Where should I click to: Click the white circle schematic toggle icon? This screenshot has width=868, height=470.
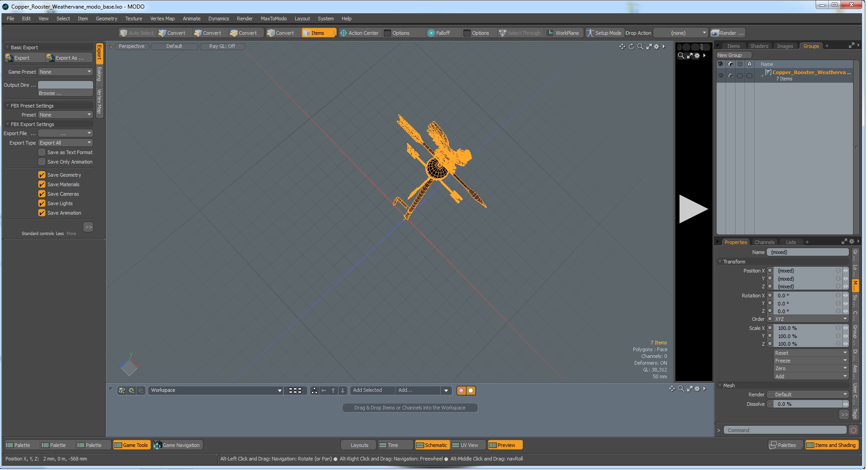coord(471,390)
